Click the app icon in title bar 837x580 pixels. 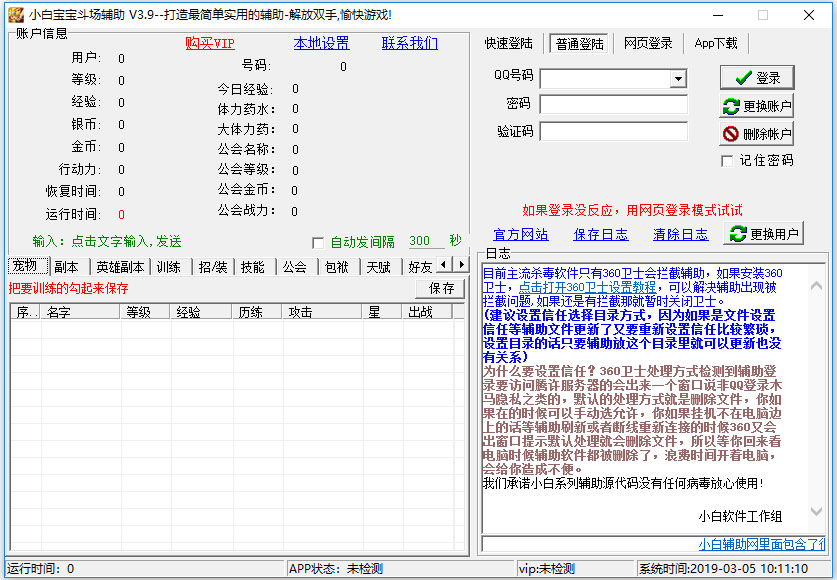(x=15, y=15)
